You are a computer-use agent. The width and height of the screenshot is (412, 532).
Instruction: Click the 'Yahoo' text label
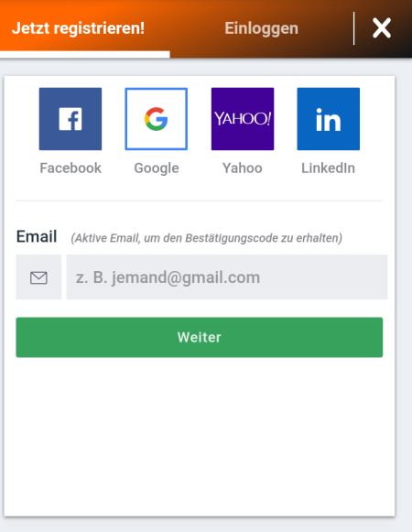coord(243,168)
